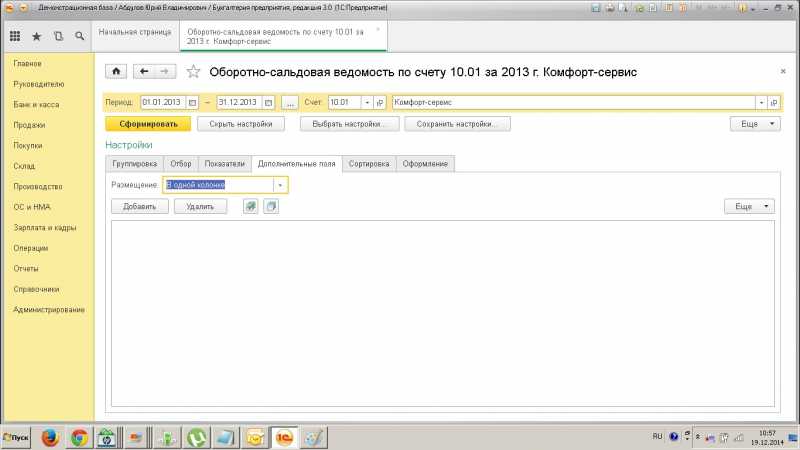Click the green add-field icon next to Удалить
This screenshot has width=800, height=450.
click(x=251, y=206)
